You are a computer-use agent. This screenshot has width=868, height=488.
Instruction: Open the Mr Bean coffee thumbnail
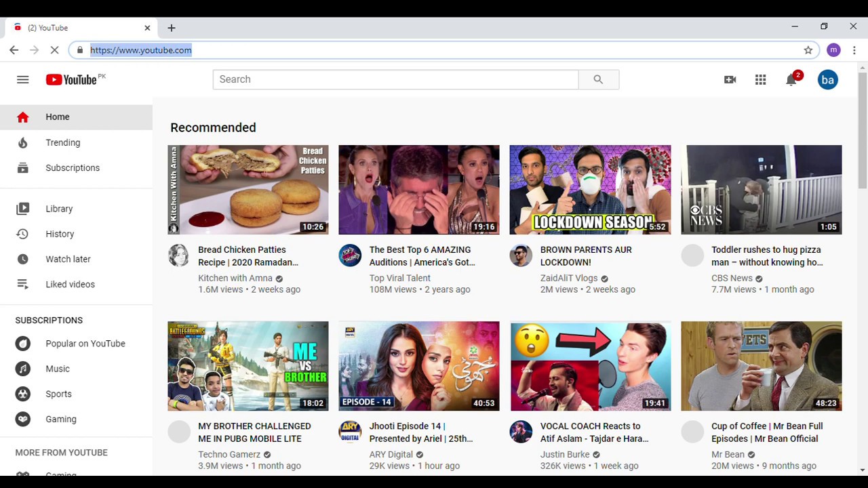coord(762,366)
